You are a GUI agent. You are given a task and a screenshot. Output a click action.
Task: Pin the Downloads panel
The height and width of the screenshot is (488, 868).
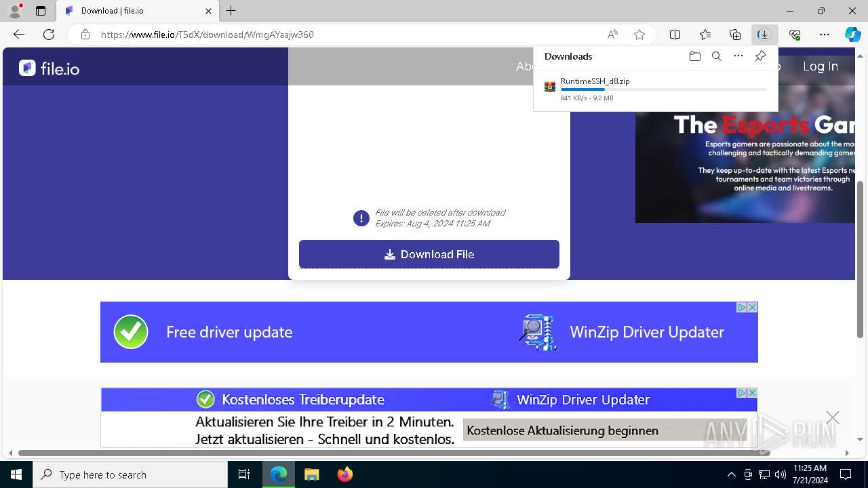760,56
